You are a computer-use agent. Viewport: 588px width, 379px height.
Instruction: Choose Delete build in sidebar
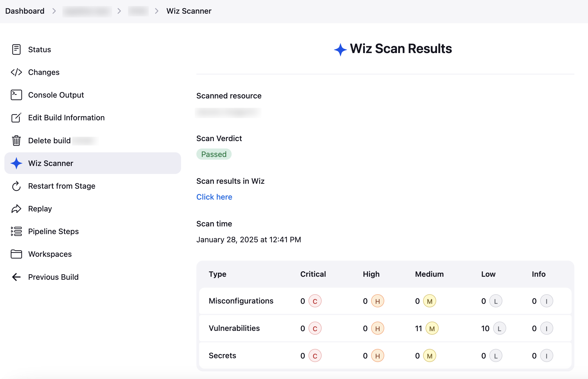coord(93,141)
